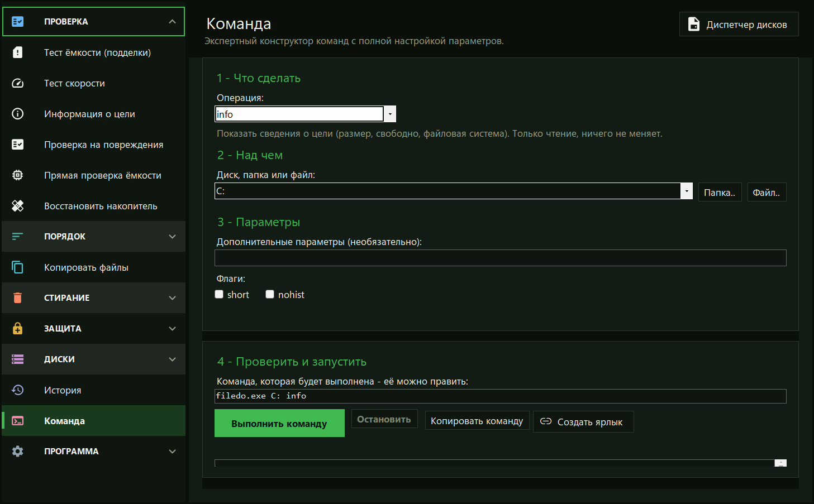Click the Остановить button
The image size is (814, 504).
pyautogui.click(x=384, y=419)
